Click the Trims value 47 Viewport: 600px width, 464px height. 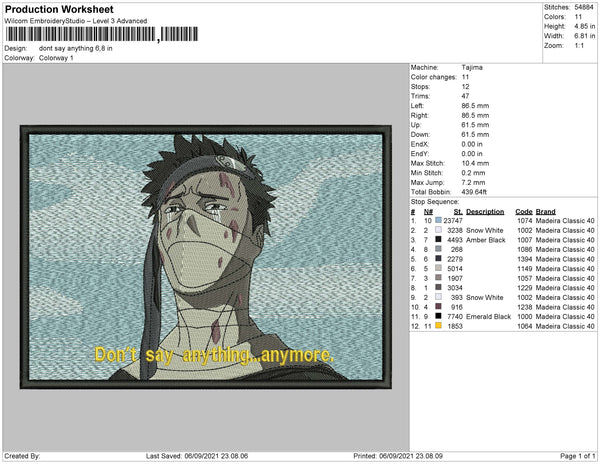pos(465,96)
